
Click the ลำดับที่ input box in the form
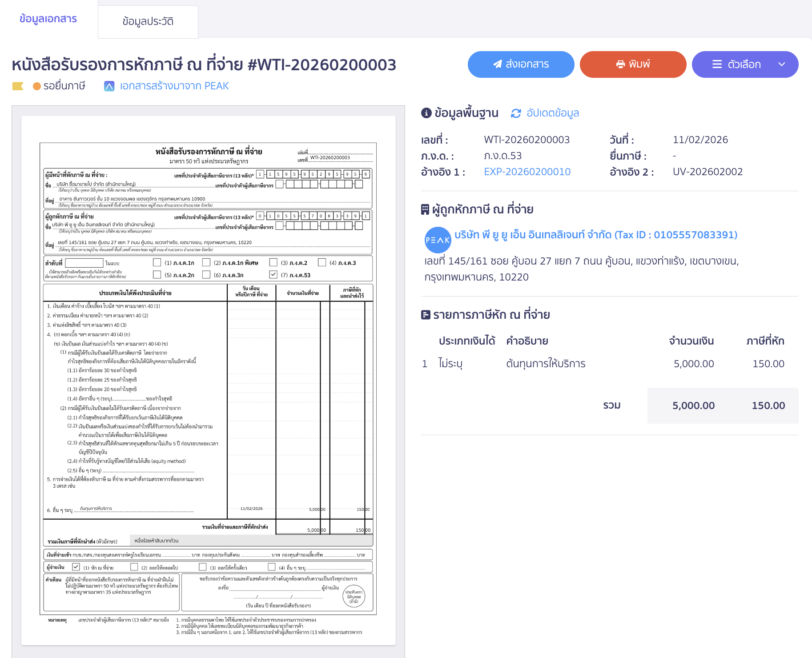pos(84,263)
